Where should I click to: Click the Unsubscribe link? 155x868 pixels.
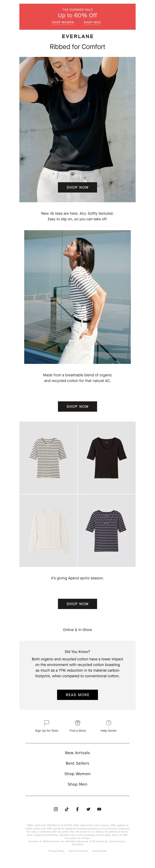click(99, 851)
